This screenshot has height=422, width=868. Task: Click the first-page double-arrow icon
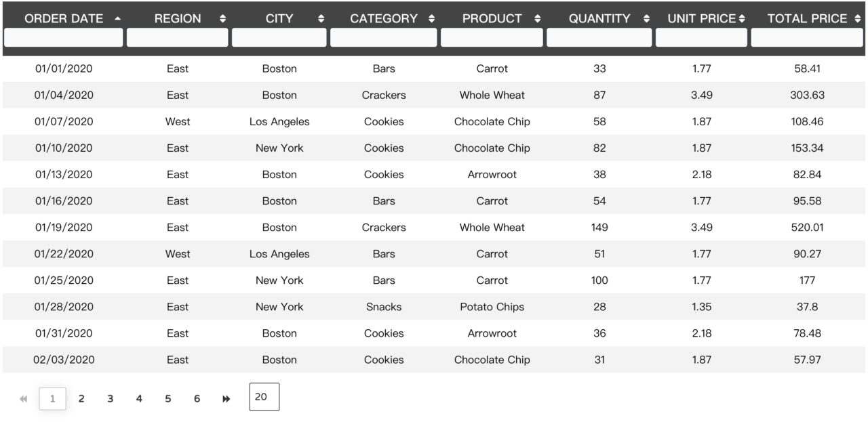click(24, 399)
